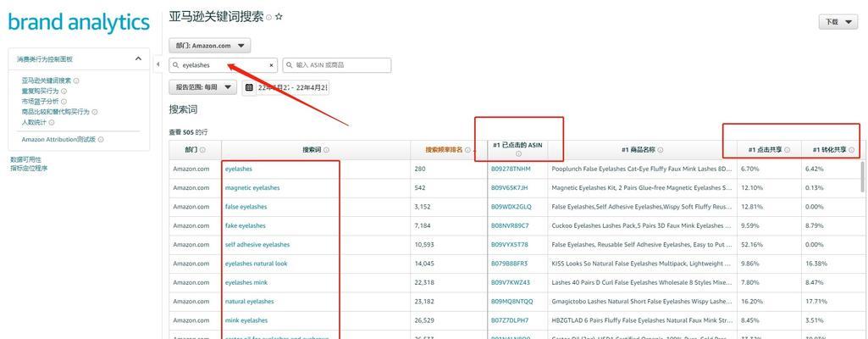Open the natural eyelashes search term link
868x339 pixels.
(249, 302)
